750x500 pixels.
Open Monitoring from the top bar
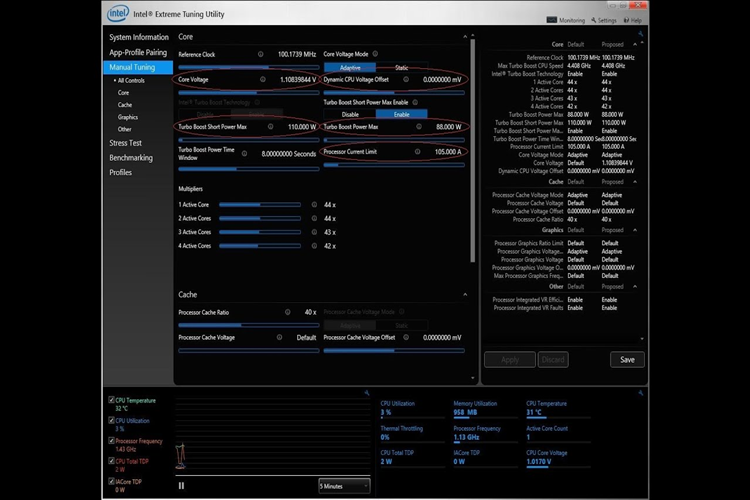566,20
